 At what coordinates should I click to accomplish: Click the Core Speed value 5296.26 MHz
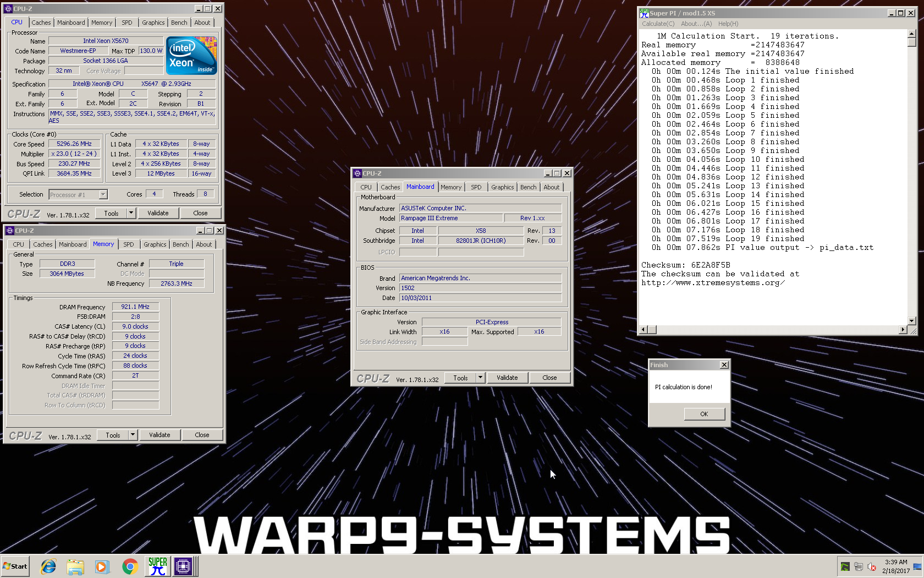click(74, 144)
